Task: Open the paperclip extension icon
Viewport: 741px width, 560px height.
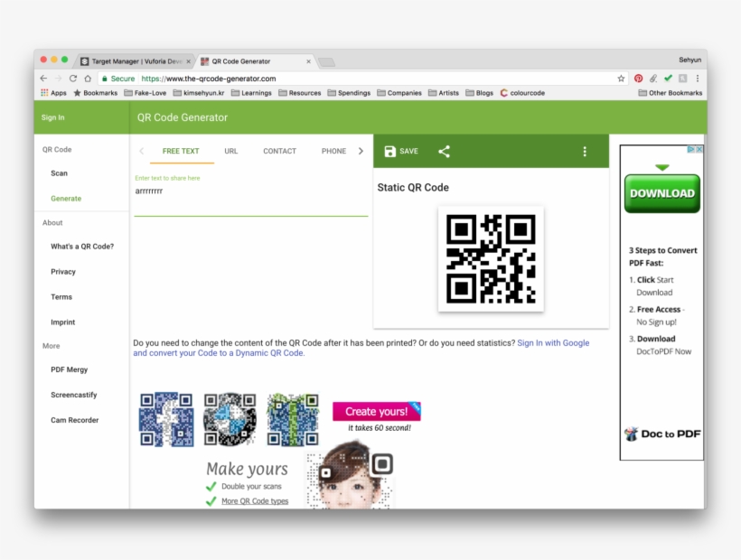Action: [653, 79]
